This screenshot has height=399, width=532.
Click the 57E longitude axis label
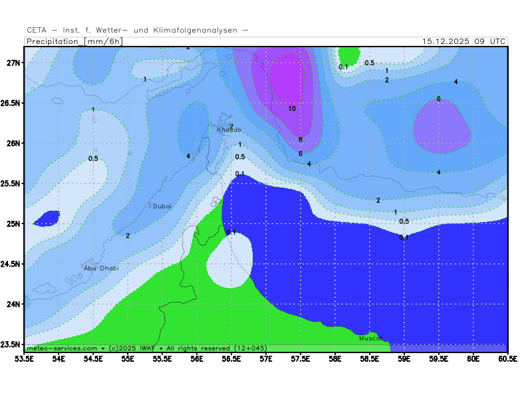266,358
